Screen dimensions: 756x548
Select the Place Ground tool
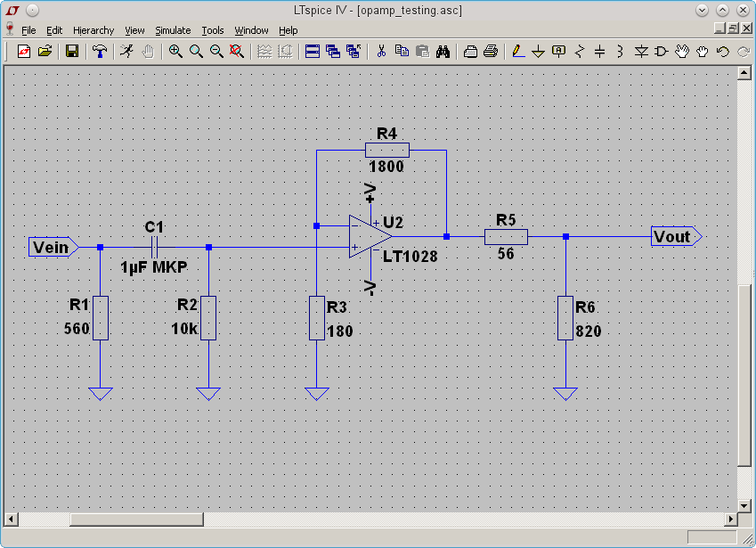[539, 51]
